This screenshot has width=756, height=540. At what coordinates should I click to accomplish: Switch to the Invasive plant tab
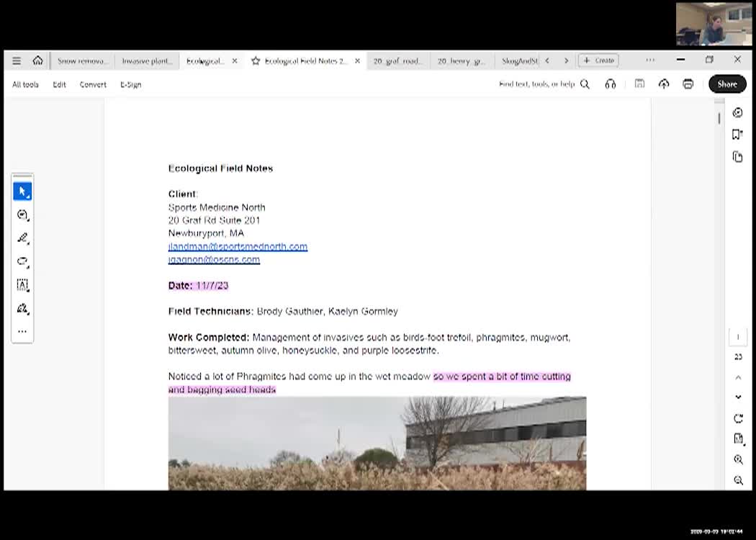tap(147, 61)
